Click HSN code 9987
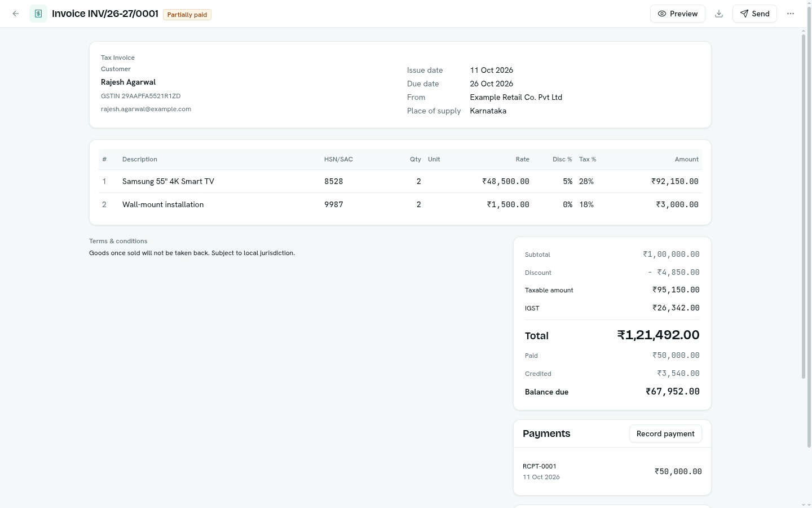This screenshot has height=508, width=812. pyautogui.click(x=334, y=204)
